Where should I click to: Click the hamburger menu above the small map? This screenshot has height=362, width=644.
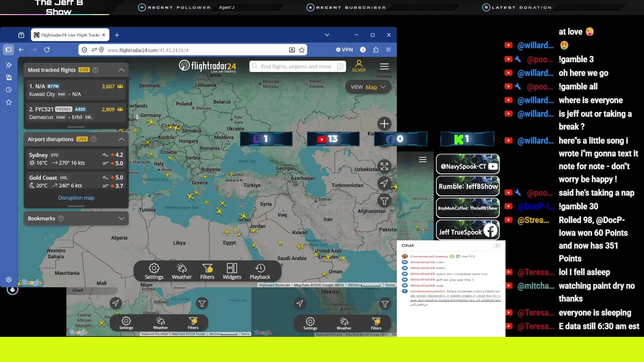pos(423,159)
